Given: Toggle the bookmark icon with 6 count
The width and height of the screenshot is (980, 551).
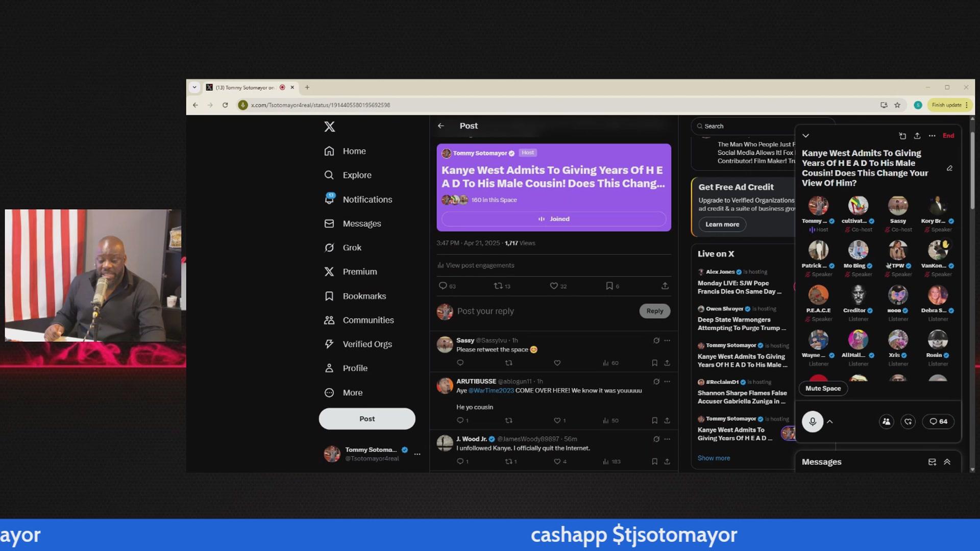Looking at the screenshot, I should [609, 286].
